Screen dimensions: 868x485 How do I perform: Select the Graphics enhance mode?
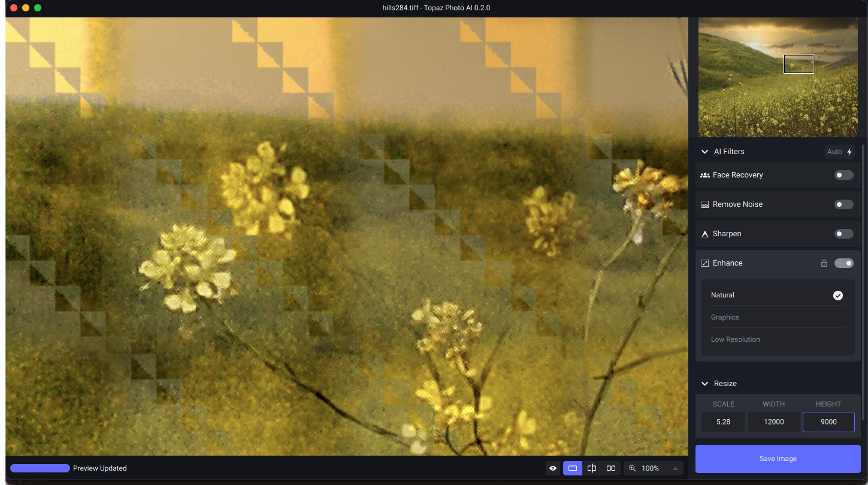(725, 317)
